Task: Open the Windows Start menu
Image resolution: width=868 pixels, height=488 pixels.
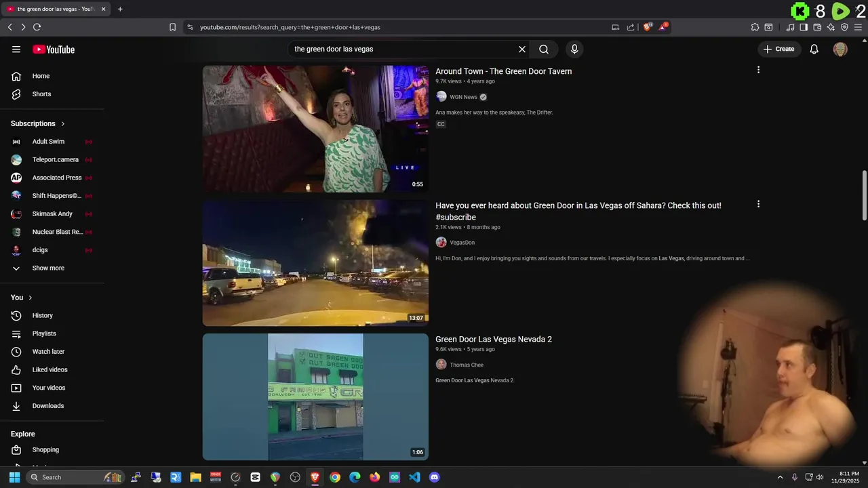Action: (14, 477)
